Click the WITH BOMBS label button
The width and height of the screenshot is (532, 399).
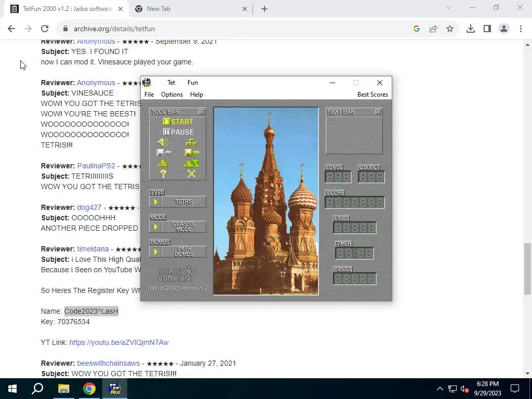[x=184, y=252]
